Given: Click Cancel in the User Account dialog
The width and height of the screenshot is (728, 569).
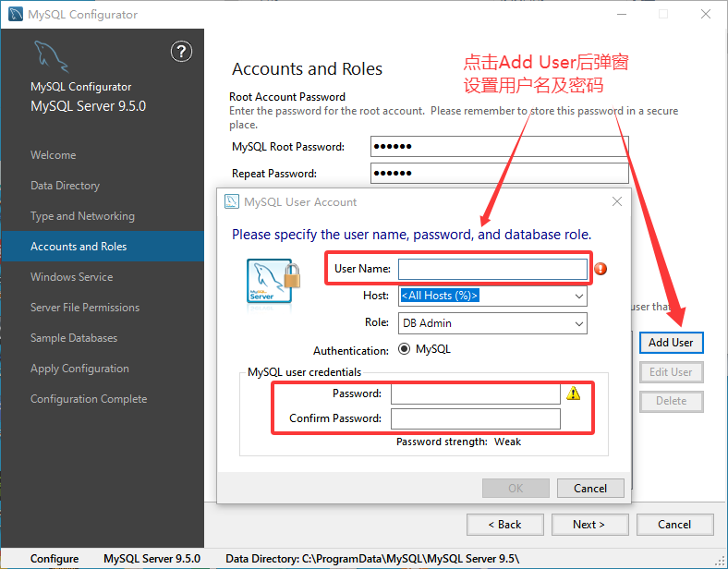Looking at the screenshot, I should (590, 489).
